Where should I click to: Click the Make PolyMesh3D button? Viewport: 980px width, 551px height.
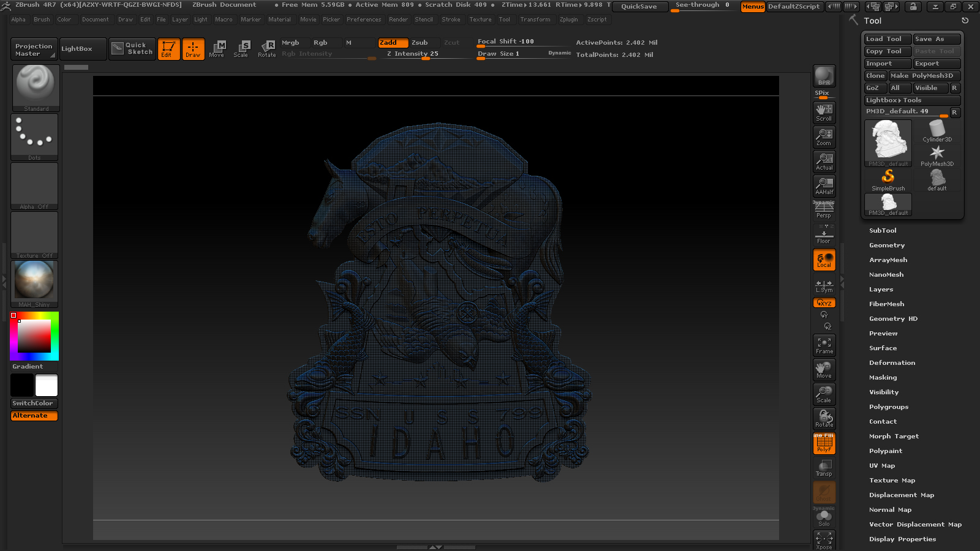click(x=924, y=76)
